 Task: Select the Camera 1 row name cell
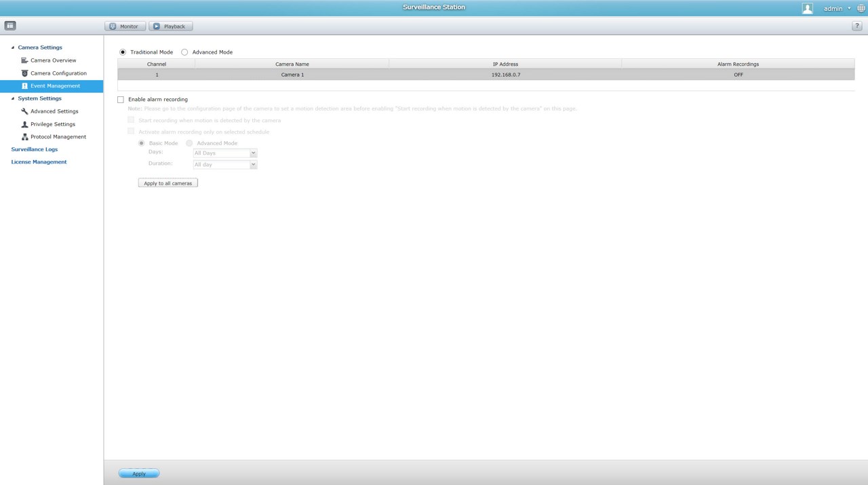292,75
